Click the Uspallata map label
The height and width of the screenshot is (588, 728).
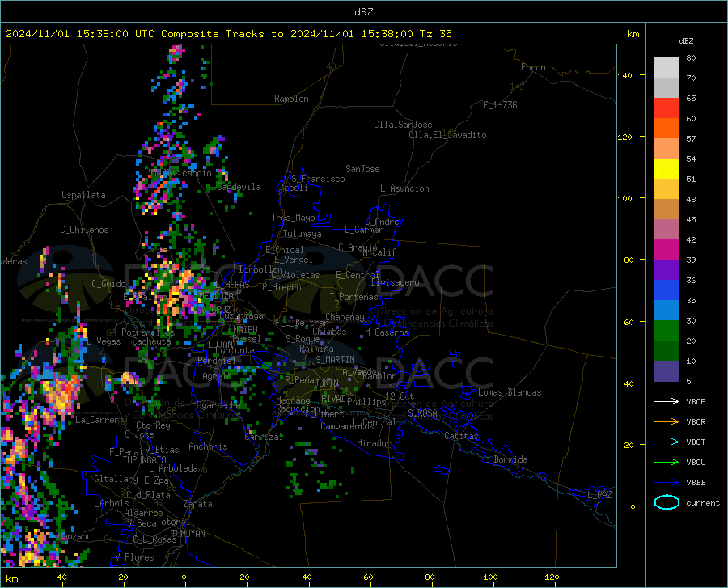[x=83, y=195]
